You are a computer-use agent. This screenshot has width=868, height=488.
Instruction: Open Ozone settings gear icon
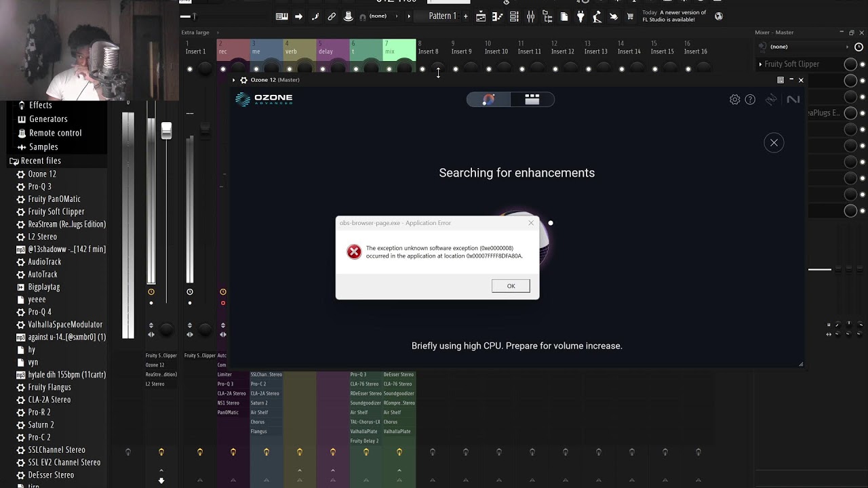pyautogui.click(x=734, y=100)
